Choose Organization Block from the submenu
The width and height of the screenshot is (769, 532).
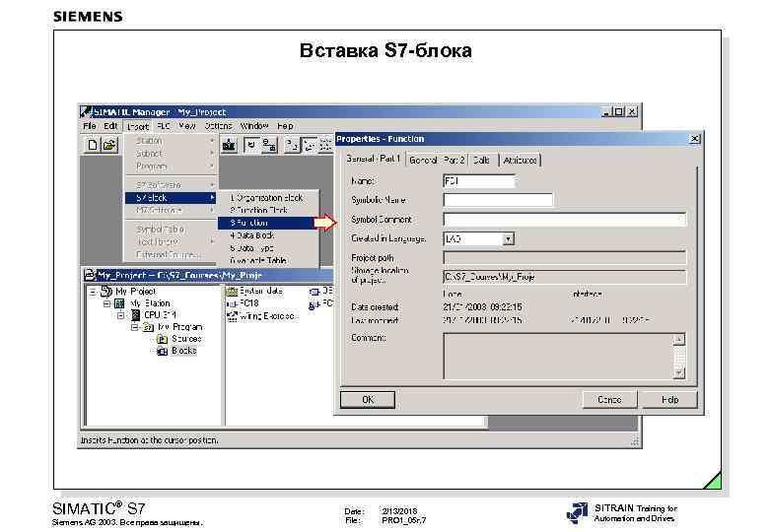pos(268,198)
